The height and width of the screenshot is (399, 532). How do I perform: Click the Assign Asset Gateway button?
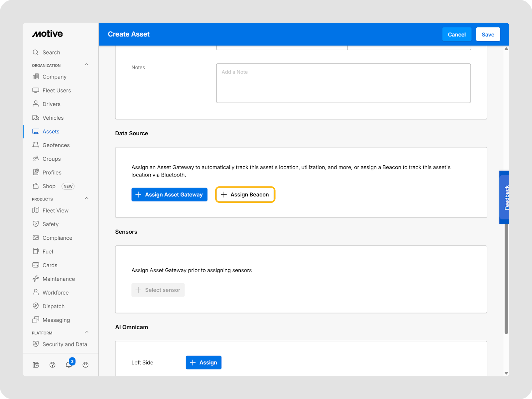coord(169,195)
